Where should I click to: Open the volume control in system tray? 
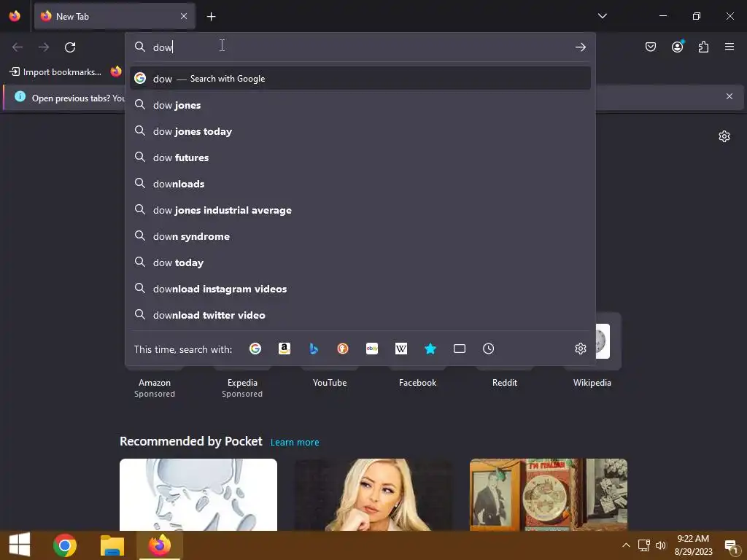point(661,545)
